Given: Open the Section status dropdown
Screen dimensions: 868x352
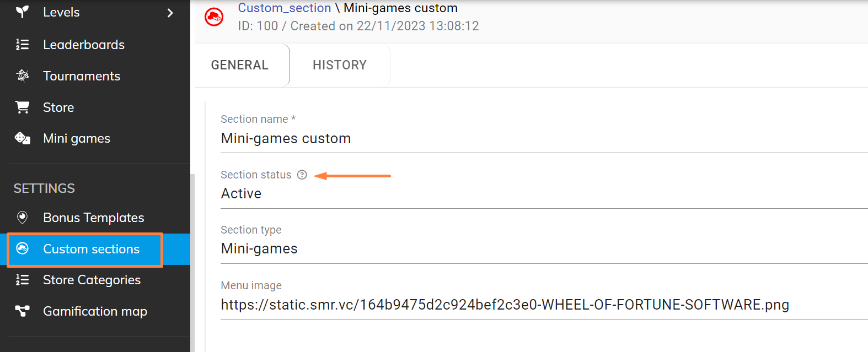Looking at the screenshot, I should [x=543, y=194].
